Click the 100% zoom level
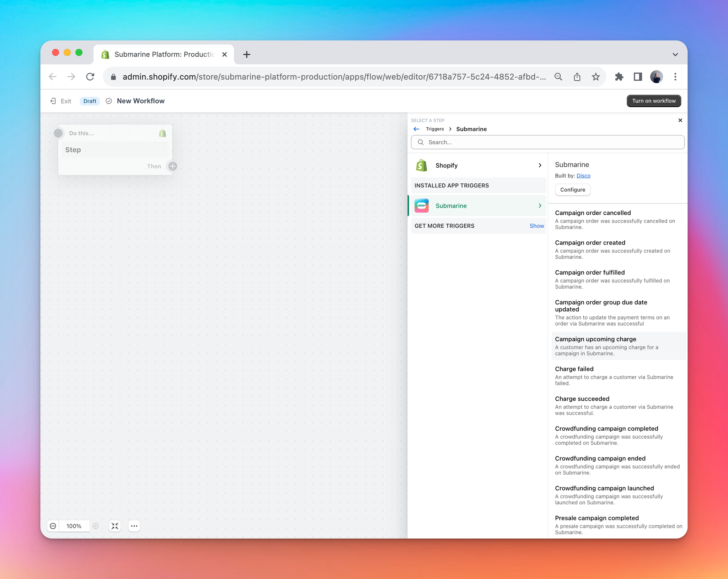Screen dimensions: 728x579 [x=74, y=526]
